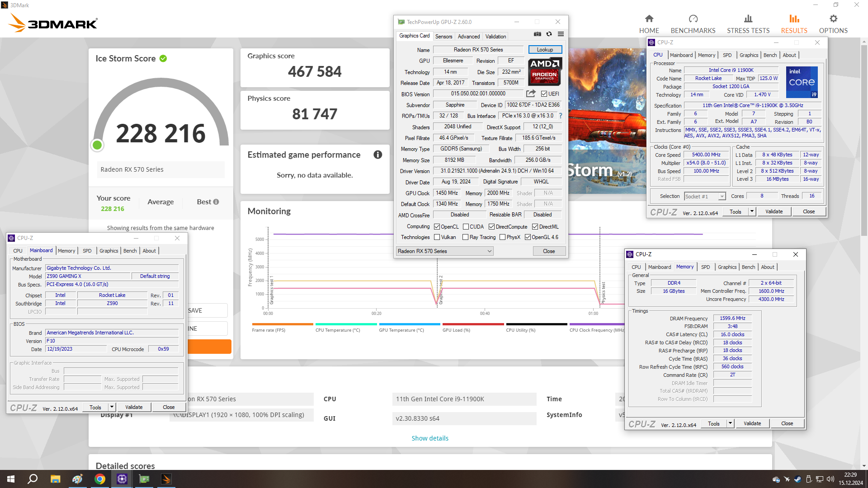Click the Physics score value 81 747
Screen dimensions: 868x488
pos(315,114)
